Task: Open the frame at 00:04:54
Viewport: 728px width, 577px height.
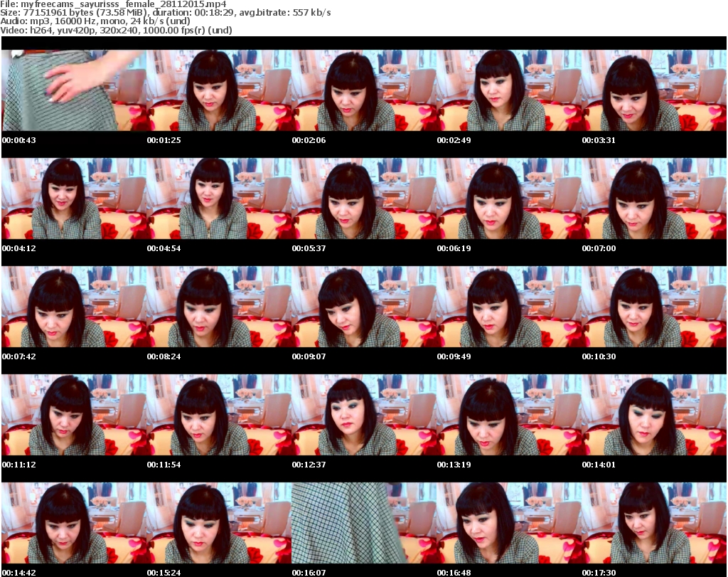Action: point(219,198)
